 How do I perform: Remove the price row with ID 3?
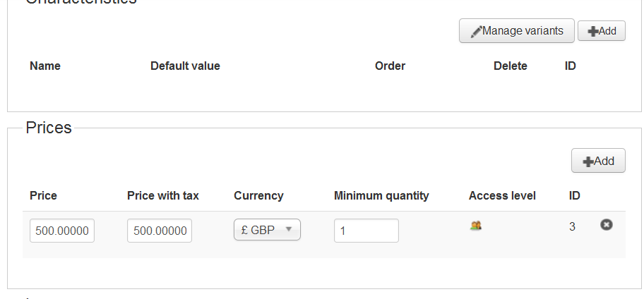point(606,225)
